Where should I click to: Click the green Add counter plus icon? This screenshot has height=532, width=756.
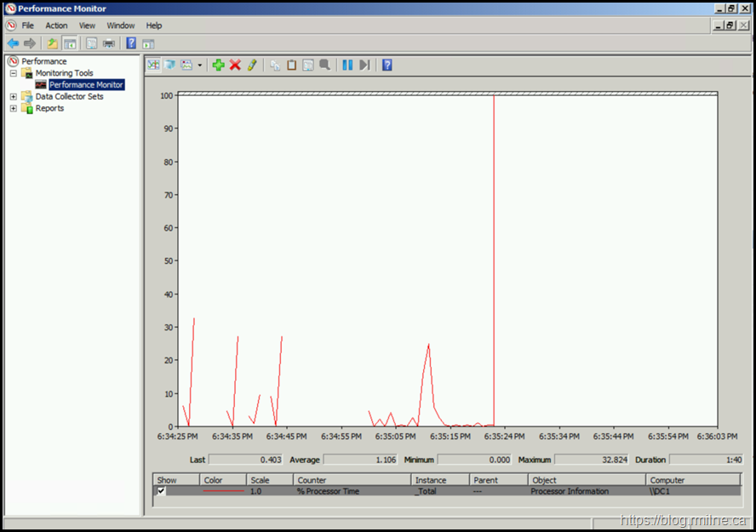point(218,65)
